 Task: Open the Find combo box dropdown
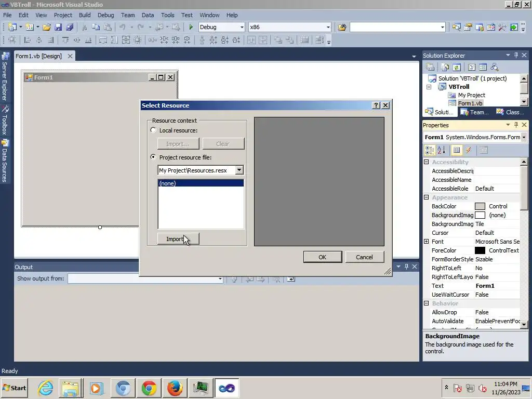[443, 27]
